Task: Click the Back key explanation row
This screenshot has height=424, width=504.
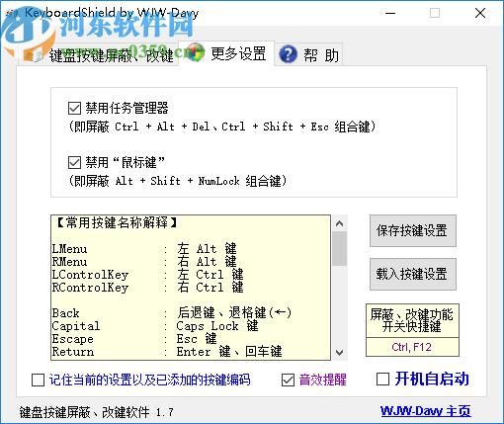Action: [x=172, y=313]
